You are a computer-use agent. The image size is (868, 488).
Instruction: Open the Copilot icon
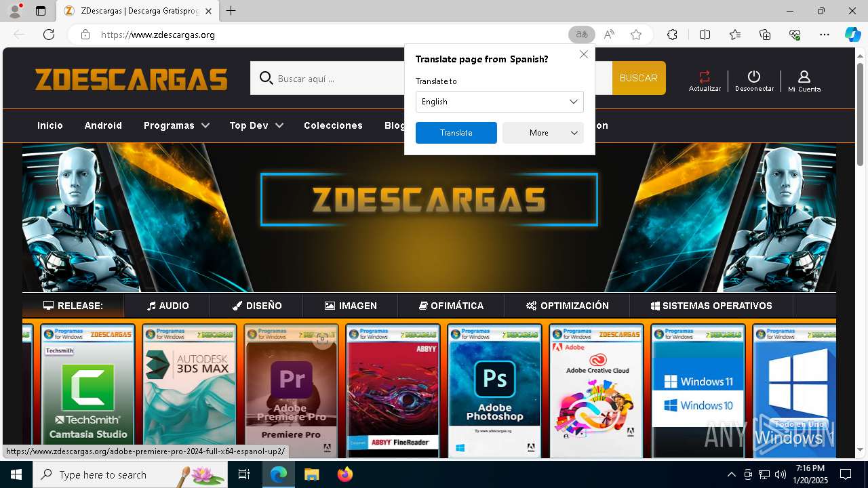click(x=852, y=35)
